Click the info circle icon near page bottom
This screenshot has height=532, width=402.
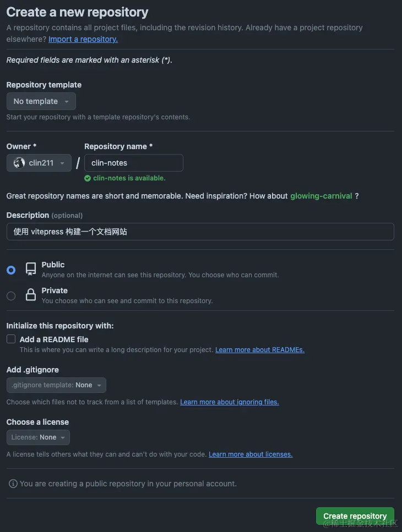click(x=13, y=483)
